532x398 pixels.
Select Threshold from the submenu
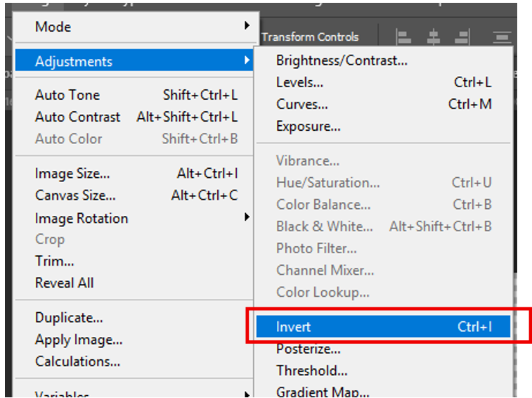click(x=312, y=371)
